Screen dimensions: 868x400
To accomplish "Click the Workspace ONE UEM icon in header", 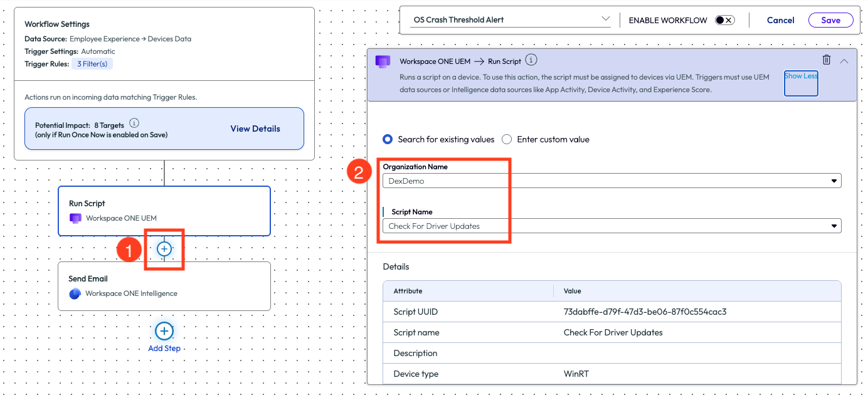I will [383, 61].
